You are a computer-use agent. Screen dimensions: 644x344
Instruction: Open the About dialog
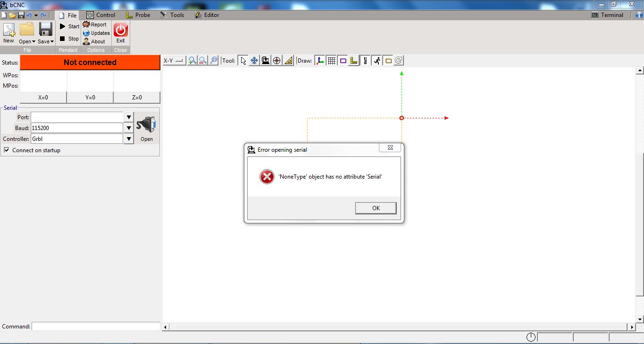coord(94,41)
